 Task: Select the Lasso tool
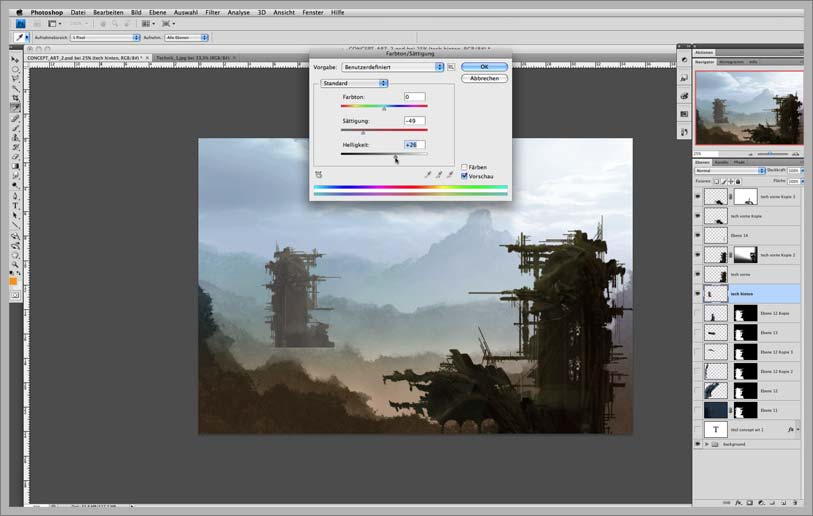(15, 79)
